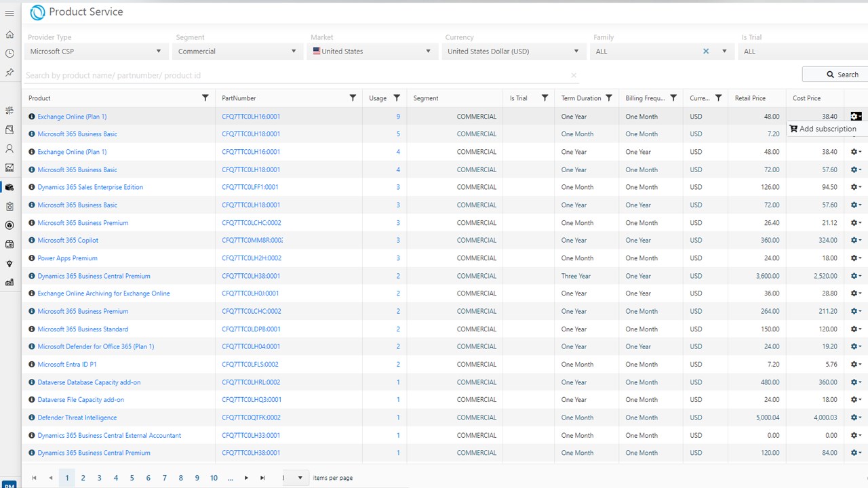Open Exchange Online Archiving for Exchange Online link
Viewport: 868px width, 488px height.
pyautogui.click(x=104, y=293)
